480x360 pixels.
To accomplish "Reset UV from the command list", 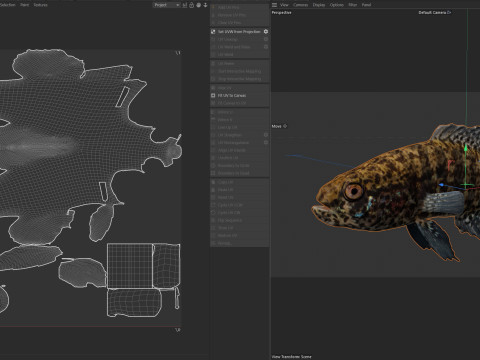I will coord(239,197).
